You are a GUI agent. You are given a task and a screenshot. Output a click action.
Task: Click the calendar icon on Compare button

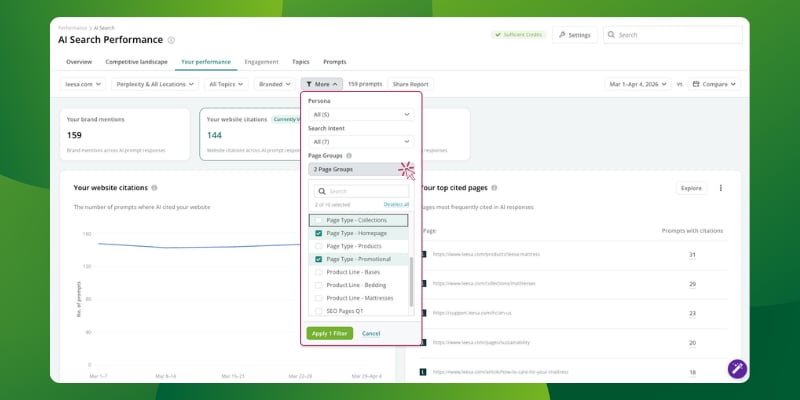(696, 84)
